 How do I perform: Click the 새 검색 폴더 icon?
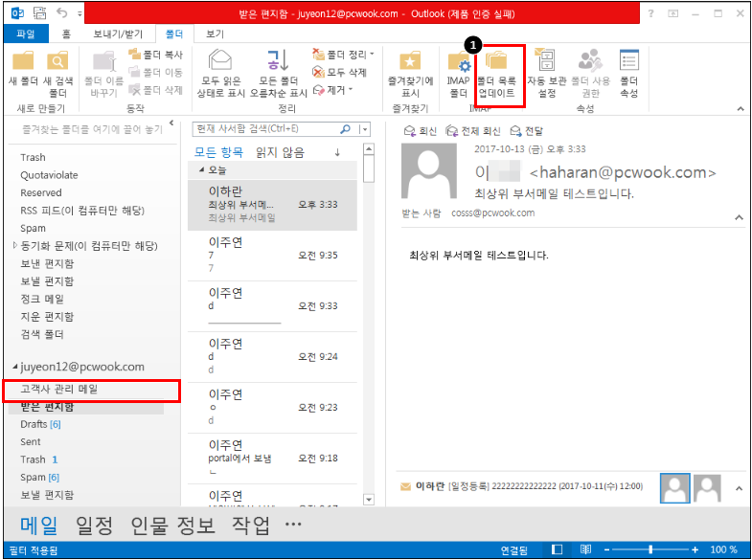pyautogui.click(x=57, y=61)
